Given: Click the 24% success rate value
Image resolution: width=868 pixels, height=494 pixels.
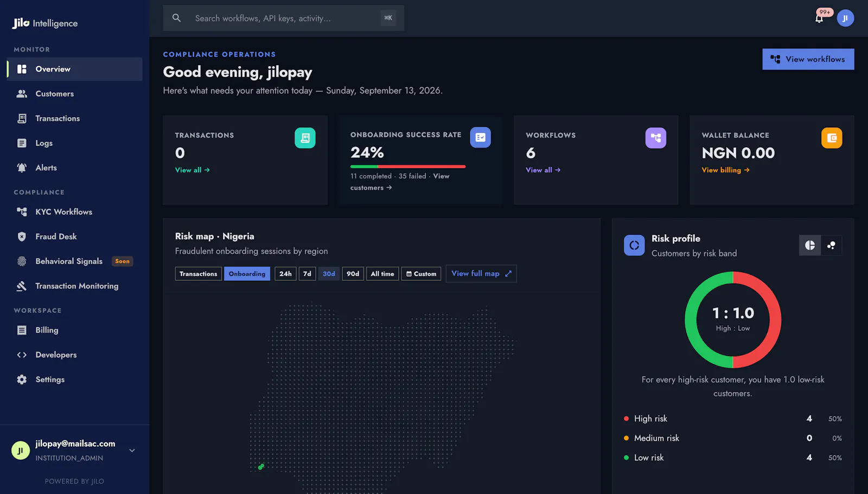Looking at the screenshot, I should (367, 152).
